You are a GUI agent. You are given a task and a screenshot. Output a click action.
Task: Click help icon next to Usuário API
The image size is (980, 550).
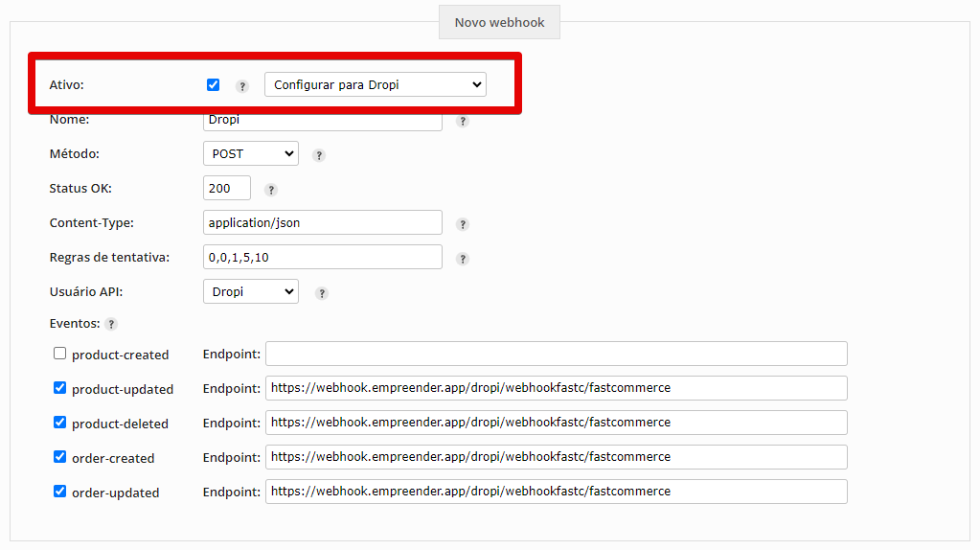(x=322, y=293)
